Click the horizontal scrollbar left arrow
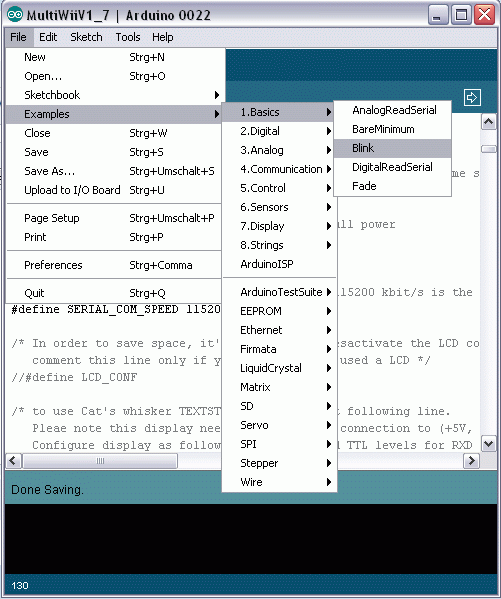 (13, 461)
